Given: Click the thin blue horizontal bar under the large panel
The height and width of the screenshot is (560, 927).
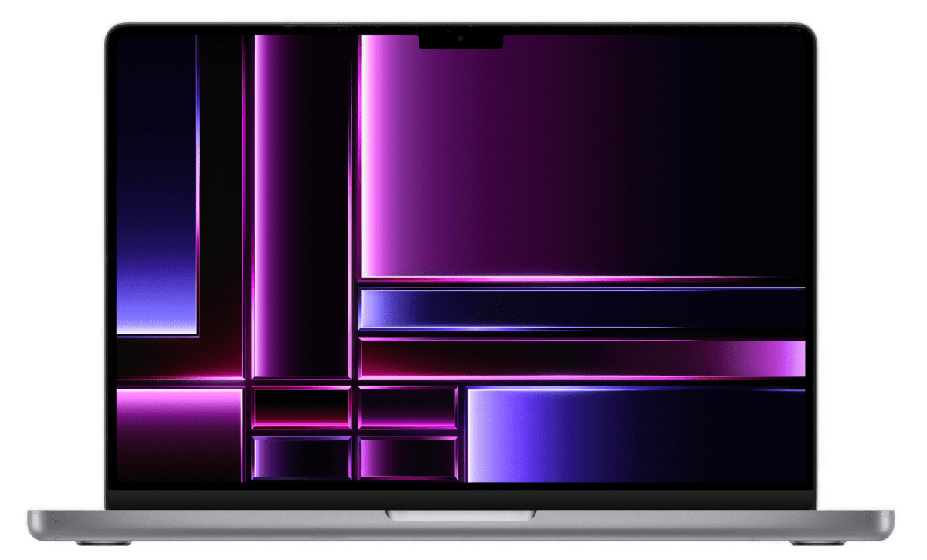Looking at the screenshot, I should pos(581,308).
